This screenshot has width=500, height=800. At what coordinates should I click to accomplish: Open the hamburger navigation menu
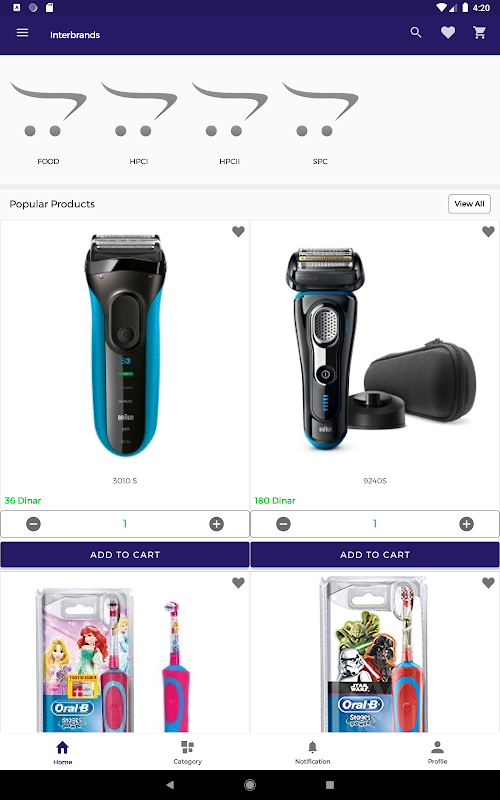point(22,33)
